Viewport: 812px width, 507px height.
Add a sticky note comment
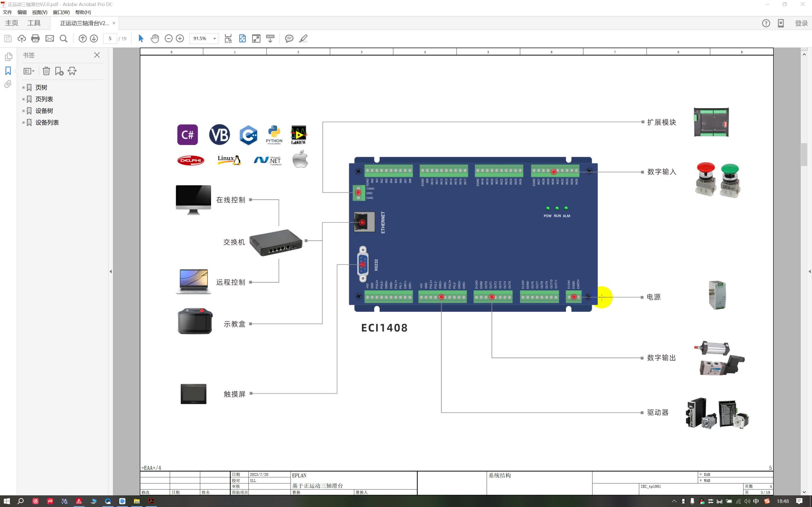289,38
